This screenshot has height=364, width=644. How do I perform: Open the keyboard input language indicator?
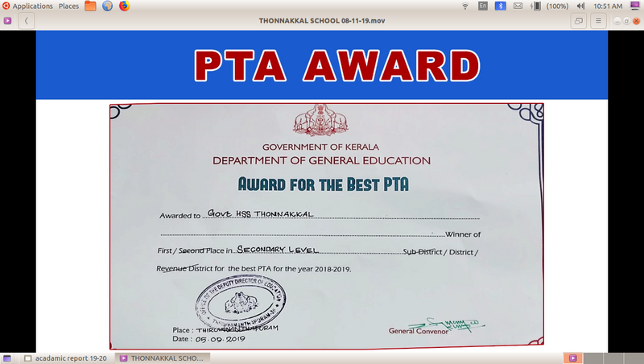tap(483, 6)
